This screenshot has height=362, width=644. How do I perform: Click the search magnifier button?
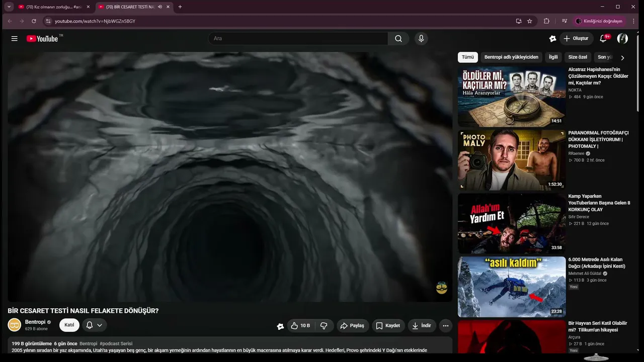pos(398,39)
